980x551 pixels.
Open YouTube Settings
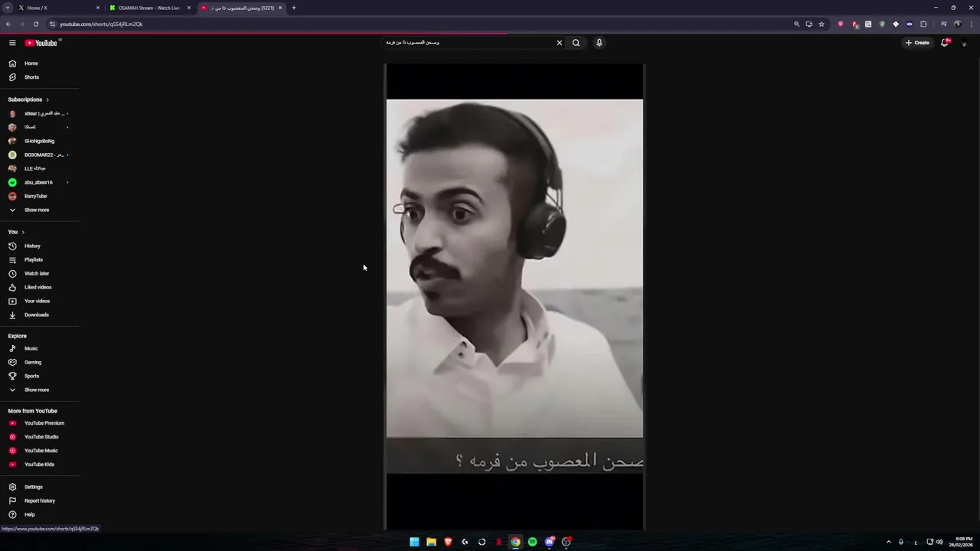pos(40,487)
